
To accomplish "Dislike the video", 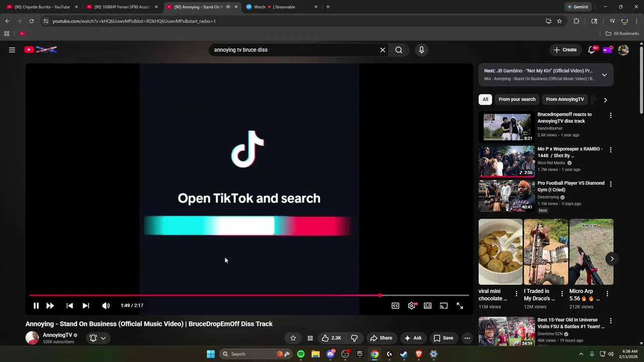I will pyautogui.click(x=354, y=338).
